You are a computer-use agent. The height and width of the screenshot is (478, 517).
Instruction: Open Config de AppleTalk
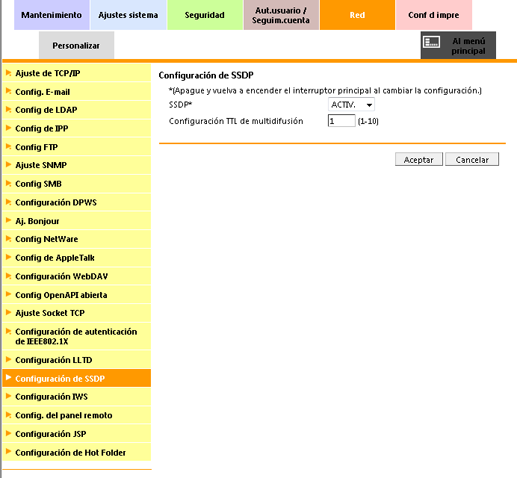point(77,258)
